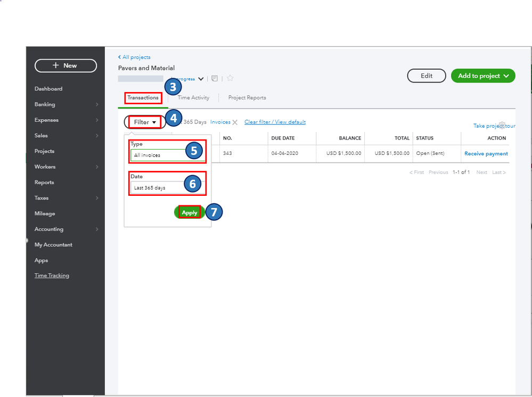Open Accounting in the sidebar
This screenshot has width=532, height=397.
(x=49, y=229)
